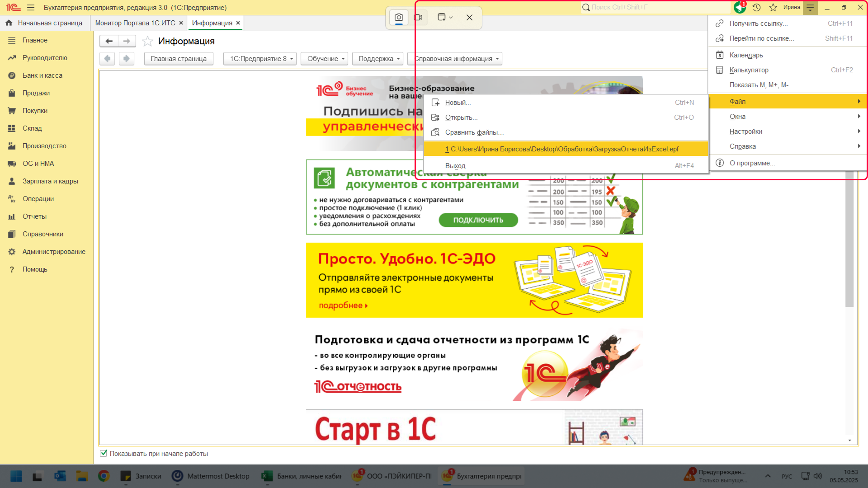Expand the Справка submenu

pos(788,146)
